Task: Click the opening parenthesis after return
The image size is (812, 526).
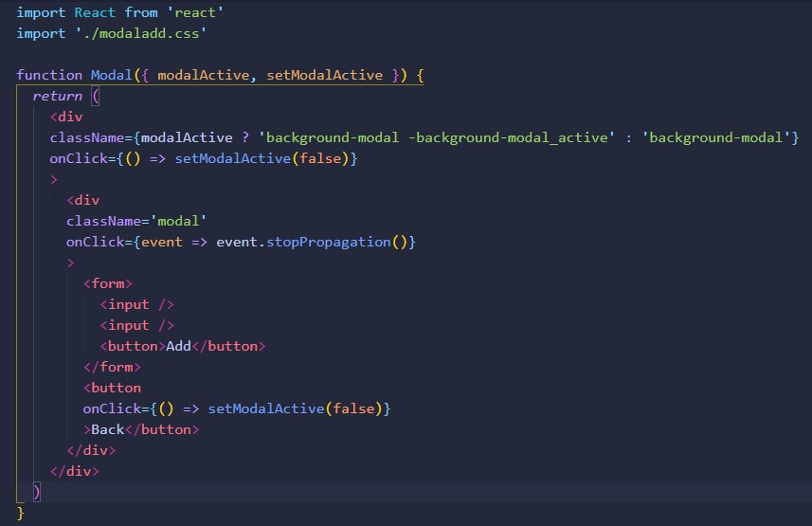Action: (x=96, y=97)
